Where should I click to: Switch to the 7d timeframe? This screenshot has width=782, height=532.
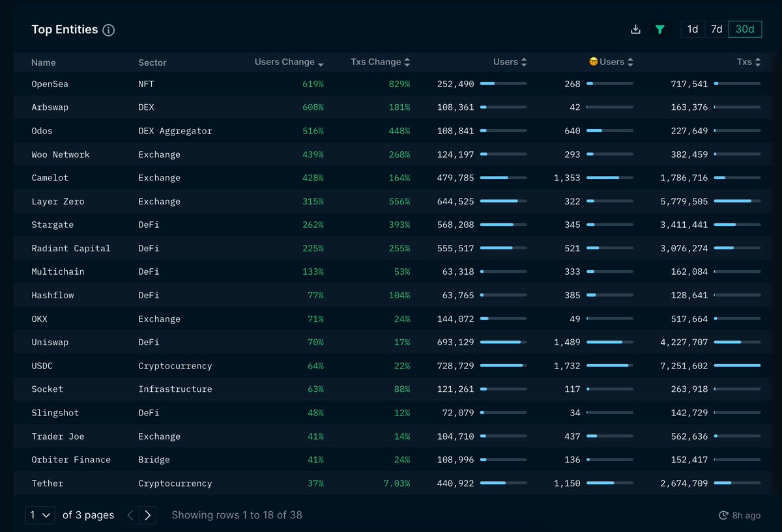716,29
